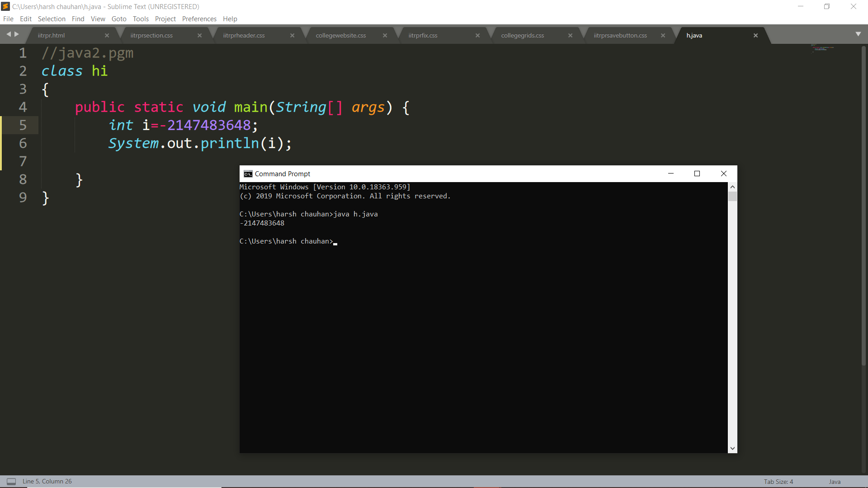This screenshot has height=488, width=868.
Task: Switch to the collegegrids.css tab
Action: point(522,35)
